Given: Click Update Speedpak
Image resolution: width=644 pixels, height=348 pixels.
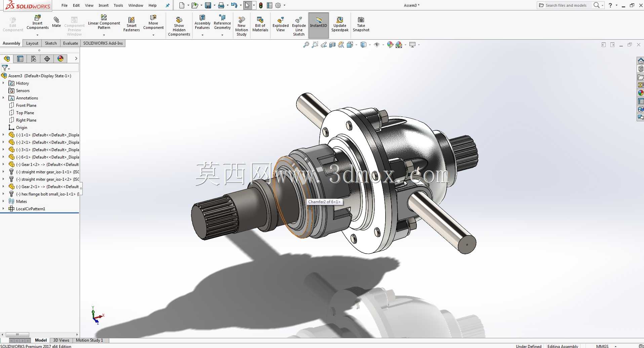Looking at the screenshot, I should (x=340, y=24).
